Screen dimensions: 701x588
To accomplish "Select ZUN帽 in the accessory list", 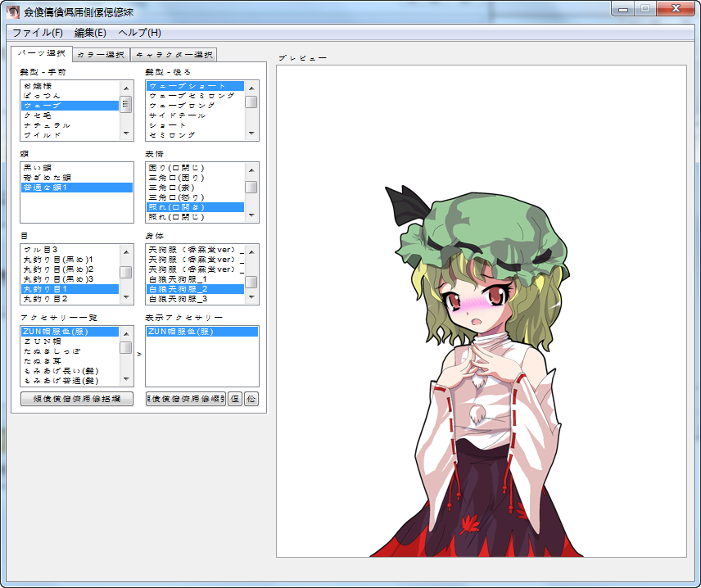I will point(70,341).
